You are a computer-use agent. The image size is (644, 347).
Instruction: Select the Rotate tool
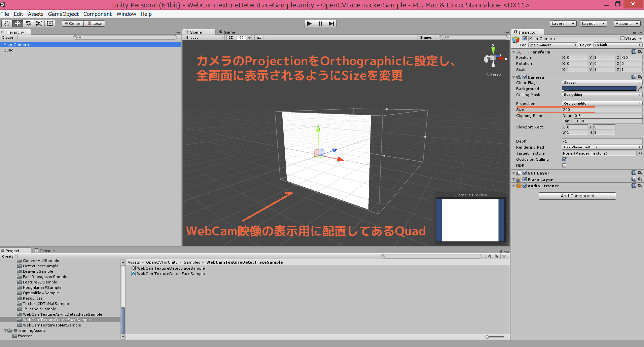(x=29, y=24)
